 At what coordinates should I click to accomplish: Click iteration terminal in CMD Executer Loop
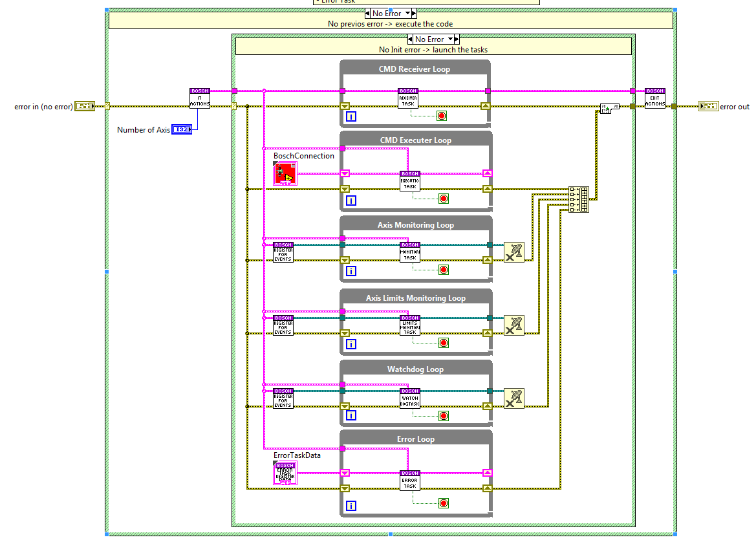point(351,200)
